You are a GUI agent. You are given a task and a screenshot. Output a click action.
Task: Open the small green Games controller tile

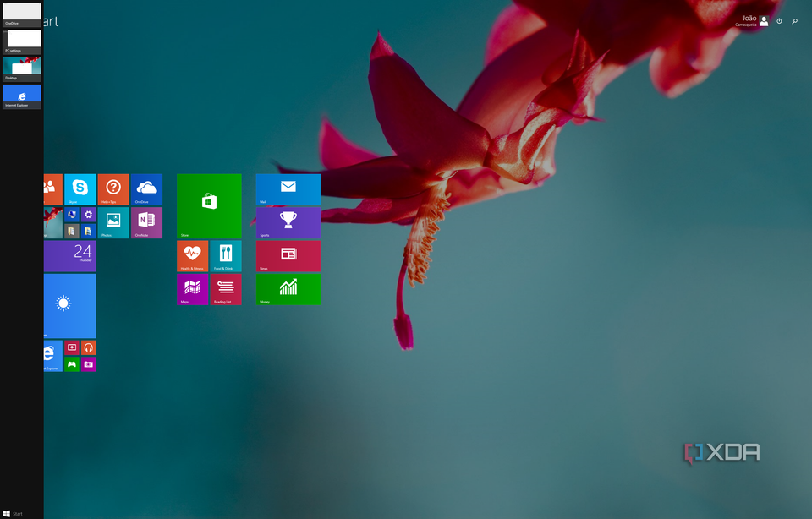(x=71, y=363)
